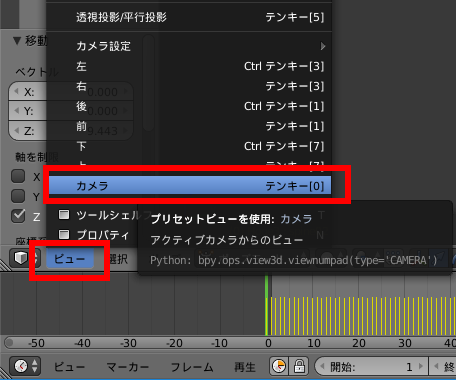Enable the Y axis constraint checkbox
Screen dimensions: 456x380
[18, 196]
